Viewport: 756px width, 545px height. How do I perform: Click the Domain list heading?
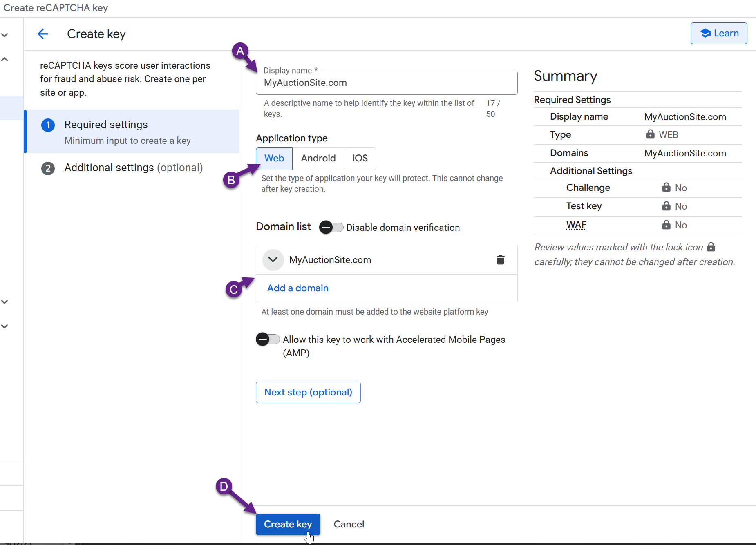pyautogui.click(x=283, y=226)
